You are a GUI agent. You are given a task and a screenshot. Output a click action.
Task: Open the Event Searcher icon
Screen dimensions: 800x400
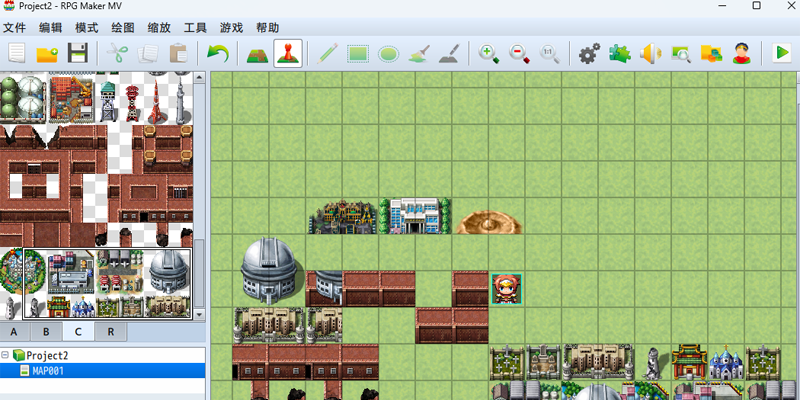tap(681, 53)
